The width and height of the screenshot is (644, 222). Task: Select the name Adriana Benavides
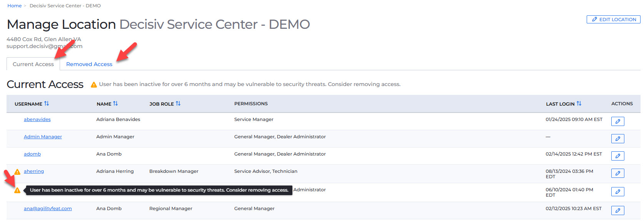tap(118, 119)
